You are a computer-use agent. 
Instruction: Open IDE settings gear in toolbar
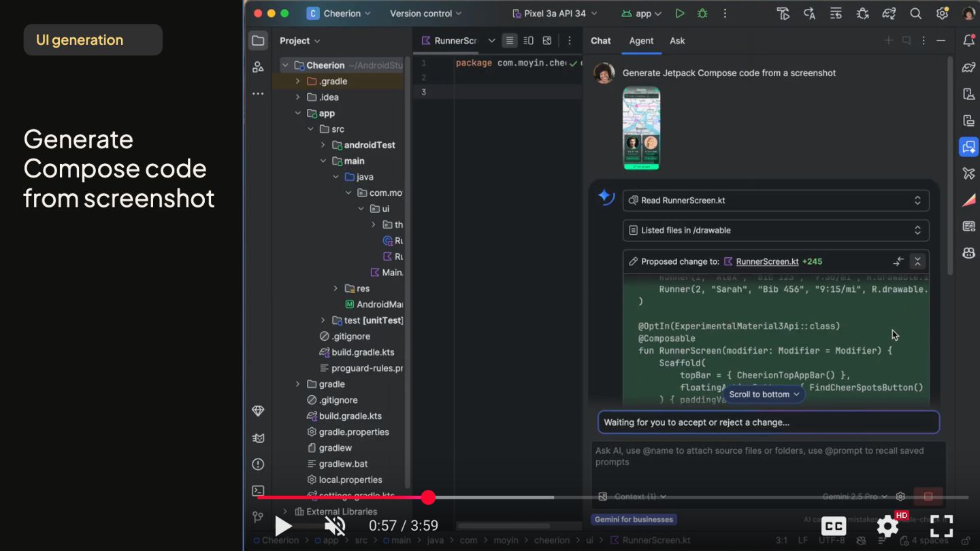tap(942, 14)
